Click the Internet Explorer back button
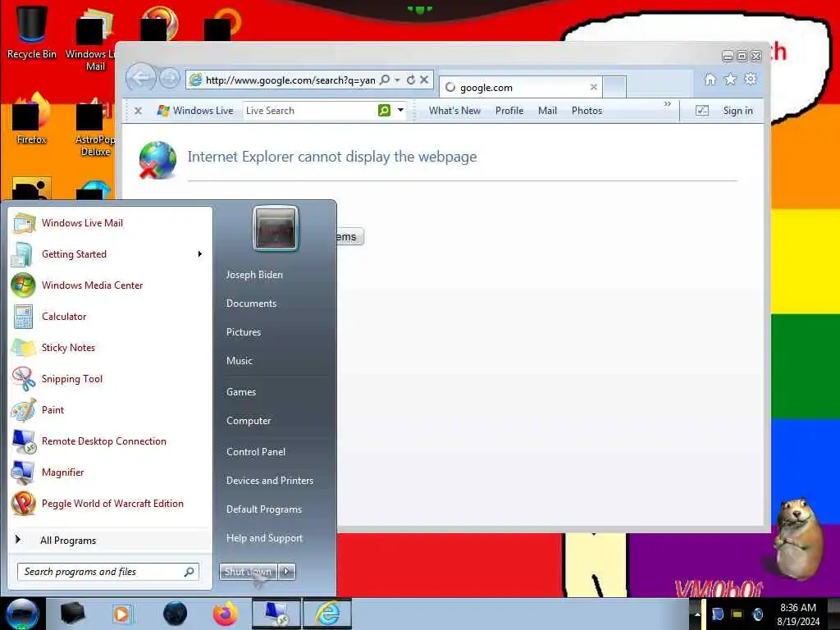Image resolution: width=840 pixels, height=630 pixels. click(x=141, y=79)
